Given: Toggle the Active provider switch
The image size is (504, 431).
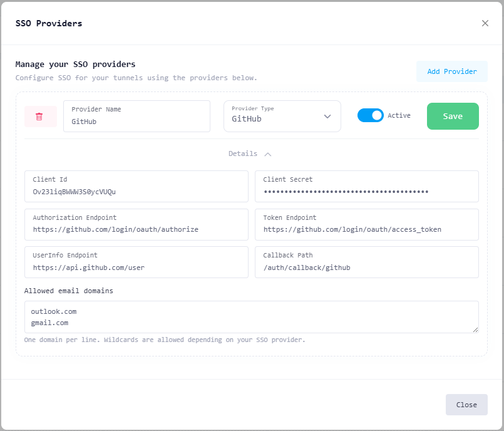Looking at the screenshot, I should point(370,115).
